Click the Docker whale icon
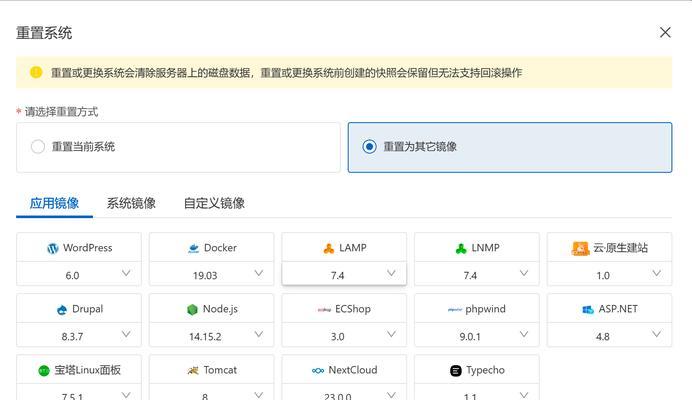692x400 pixels. [x=193, y=249]
